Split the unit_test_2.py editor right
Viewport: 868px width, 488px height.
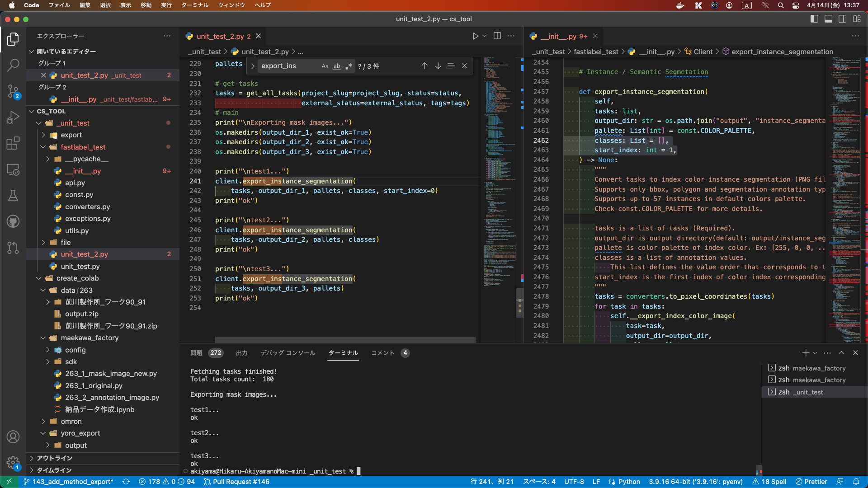497,36
